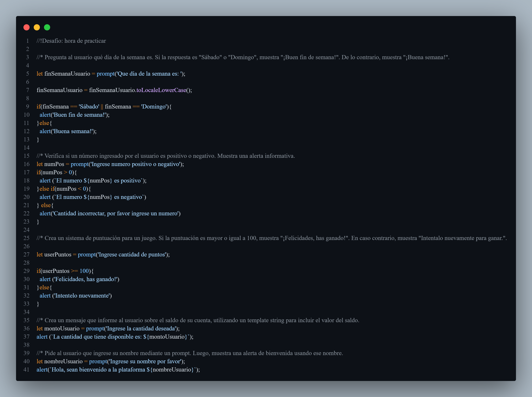Image resolution: width=532 pixels, height=397 pixels.
Task: Click the 'if(userPuntos >= 100){' line
Action: (65, 271)
